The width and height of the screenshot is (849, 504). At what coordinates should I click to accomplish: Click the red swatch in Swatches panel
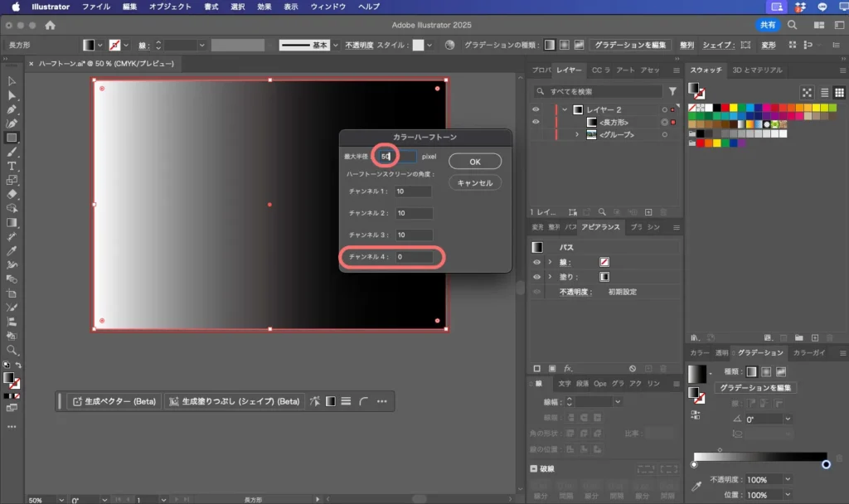click(724, 107)
